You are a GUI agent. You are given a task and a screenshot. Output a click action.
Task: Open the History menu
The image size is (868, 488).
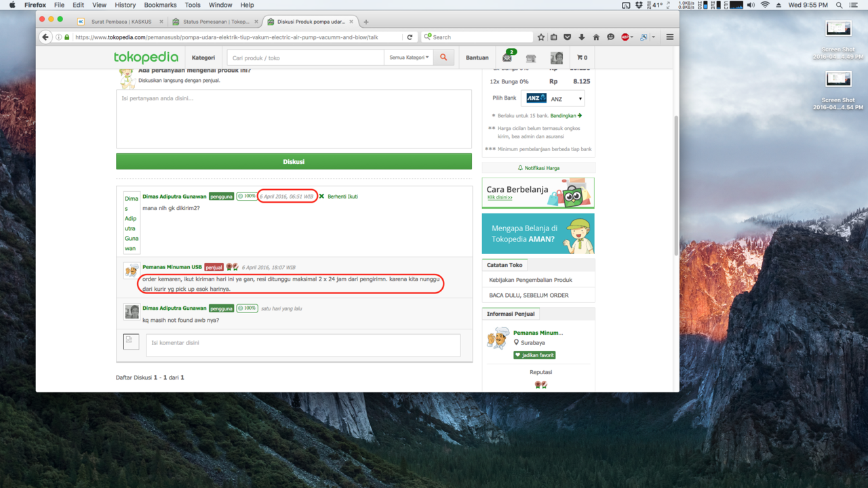pyautogui.click(x=125, y=5)
